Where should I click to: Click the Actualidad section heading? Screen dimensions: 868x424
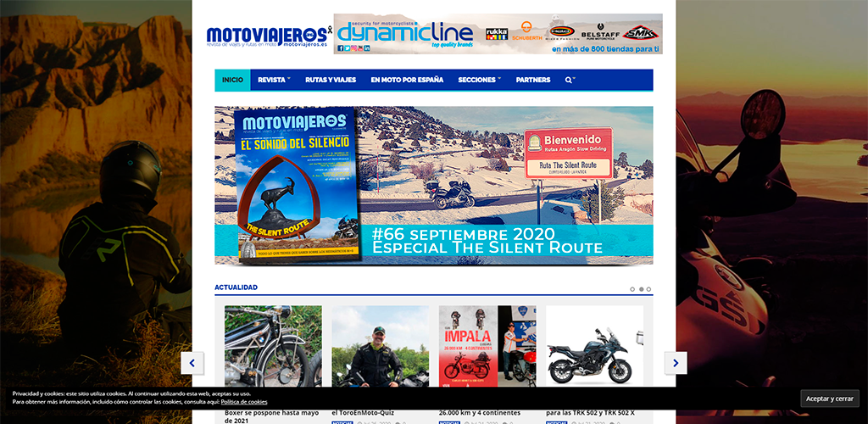click(236, 287)
